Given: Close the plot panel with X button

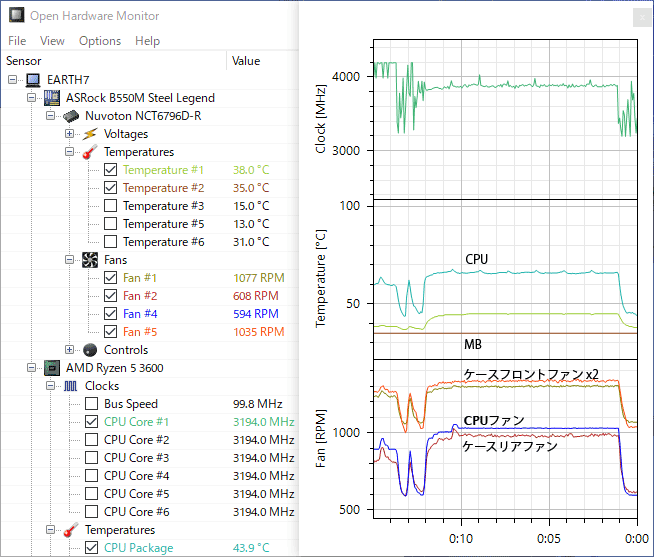Looking at the screenshot, I should click(642, 18).
